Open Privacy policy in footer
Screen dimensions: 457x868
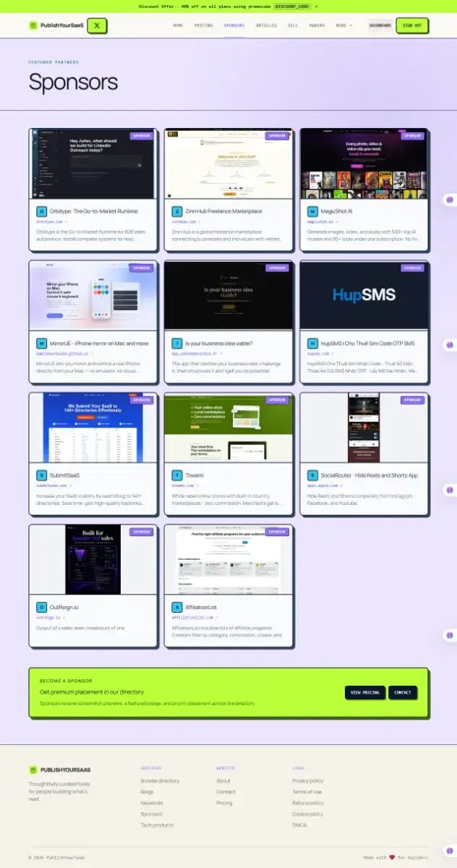(x=308, y=781)
